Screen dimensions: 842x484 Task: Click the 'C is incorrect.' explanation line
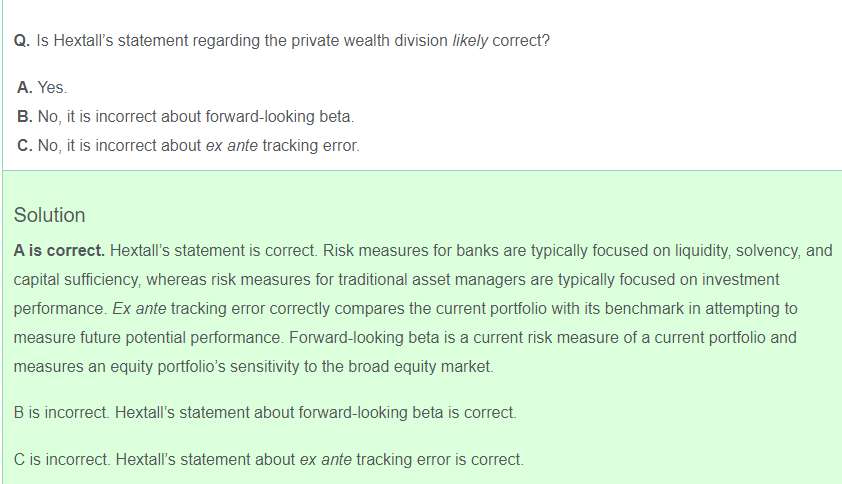click(268, 460)
